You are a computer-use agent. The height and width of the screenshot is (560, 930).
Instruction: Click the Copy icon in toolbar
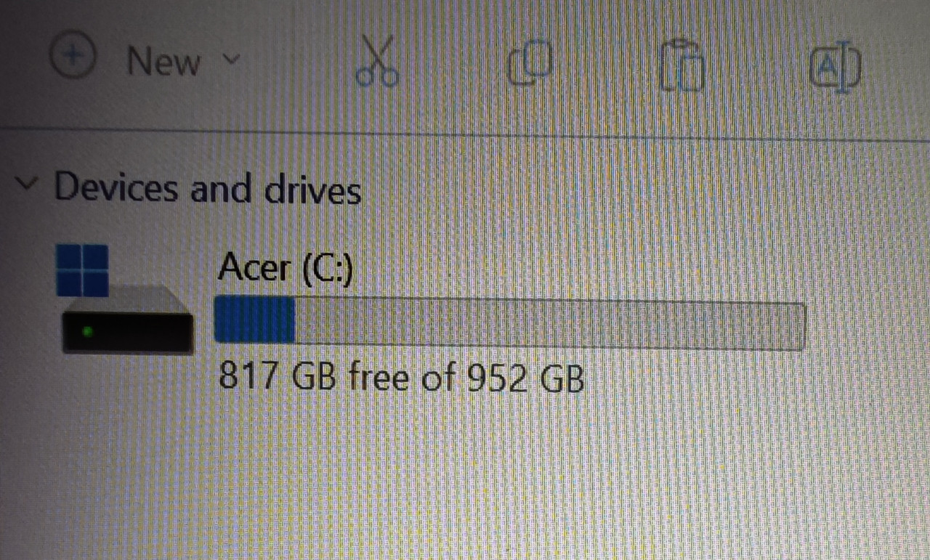(530, 64)
